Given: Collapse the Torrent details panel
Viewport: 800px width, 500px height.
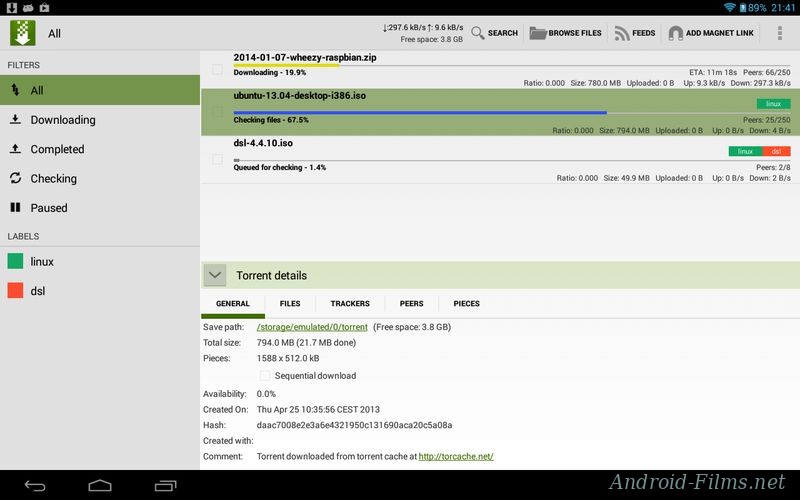Looking at the screenshot, I should click(215, 275).
